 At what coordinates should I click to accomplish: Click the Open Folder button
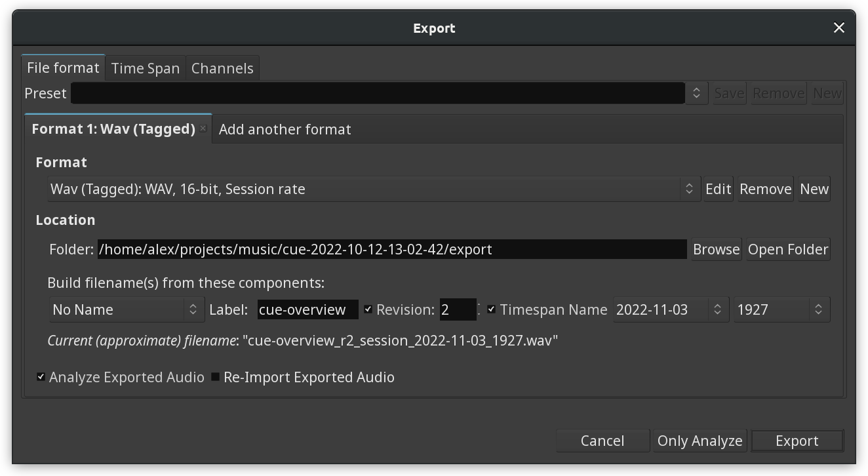click(788, 249)
